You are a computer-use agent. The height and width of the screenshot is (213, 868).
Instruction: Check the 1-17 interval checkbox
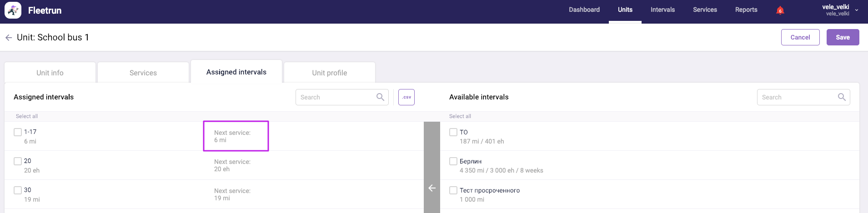[18, 132]
